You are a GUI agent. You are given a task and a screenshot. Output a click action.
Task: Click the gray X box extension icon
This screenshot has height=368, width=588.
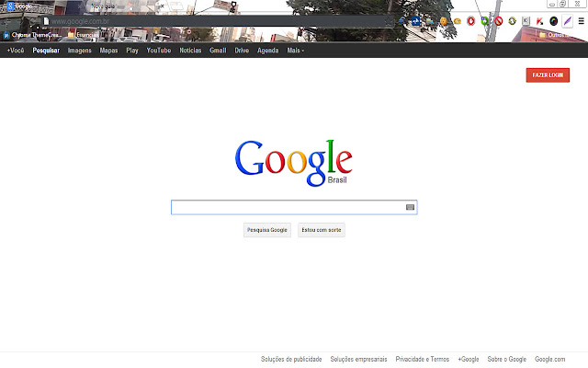click(x=526, y=21)
